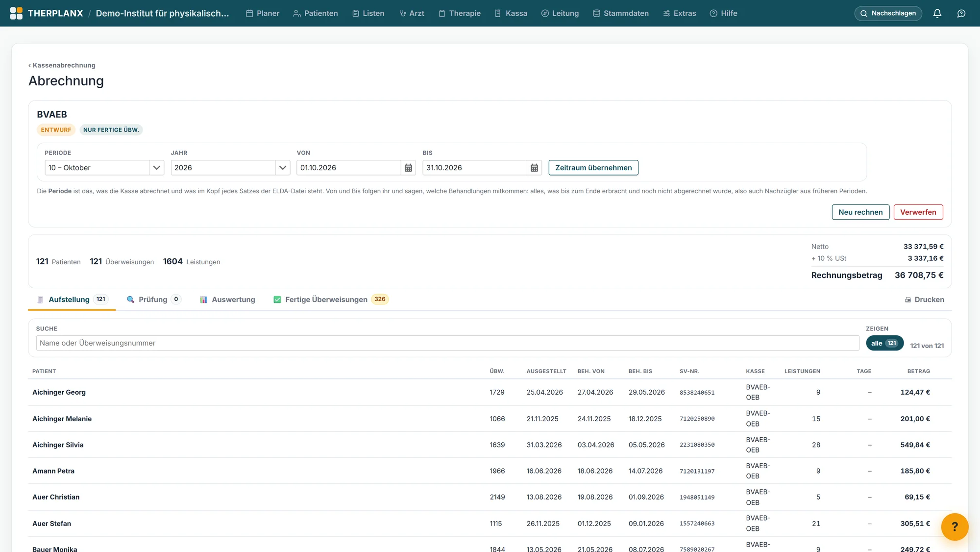Click the orange question mark help bubble
The width and height of the screenshot is (980, 552).
pyautogui.click(x=955, y=527)
